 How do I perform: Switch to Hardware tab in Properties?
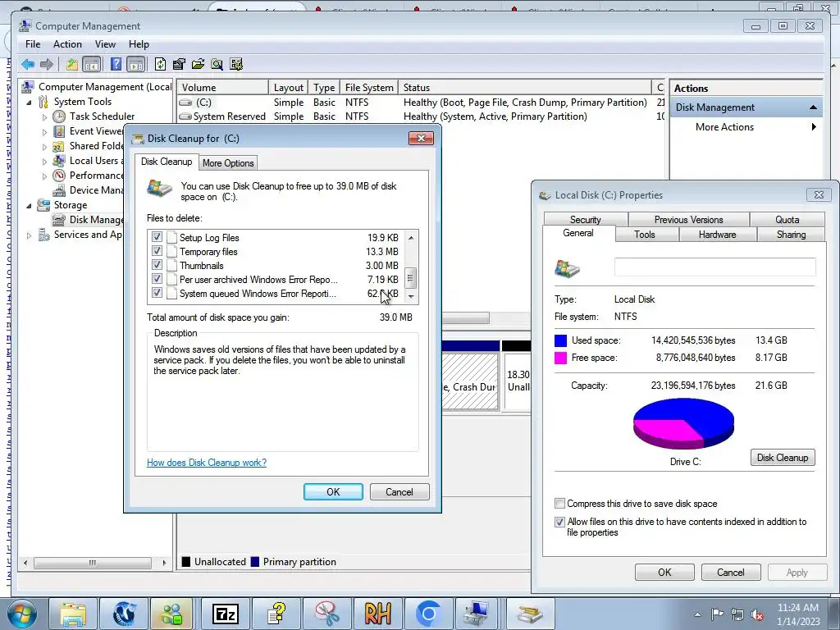[717, 235]
